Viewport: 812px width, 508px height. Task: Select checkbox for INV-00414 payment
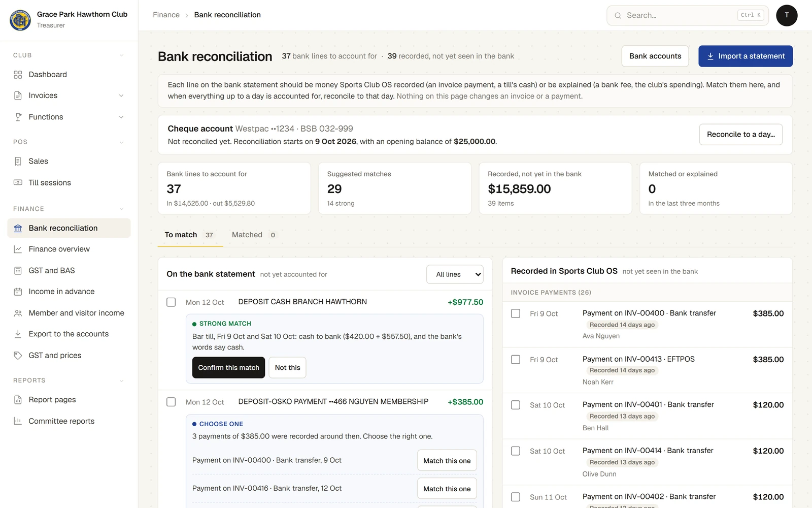coord(516,451)
